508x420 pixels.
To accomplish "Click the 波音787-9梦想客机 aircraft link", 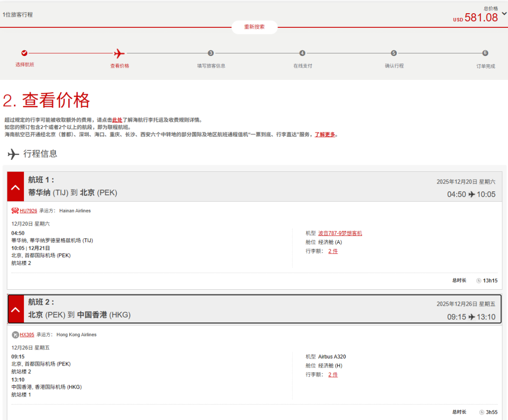I will (x=340, y=233).
